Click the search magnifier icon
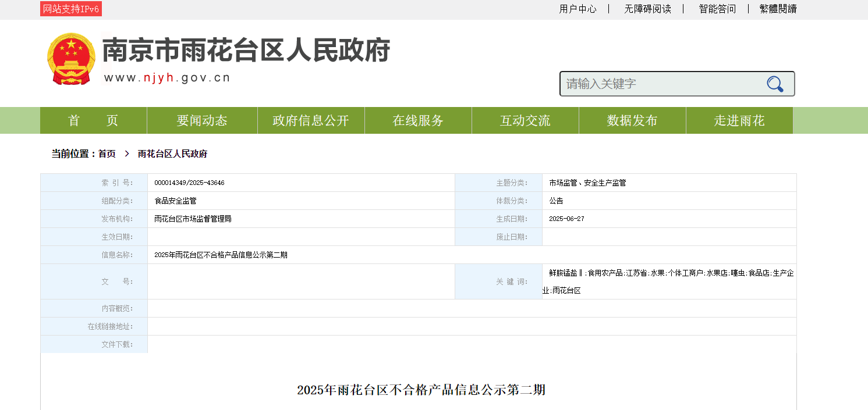The width and height of the screenshot is (868, 410). pos(775,84)
